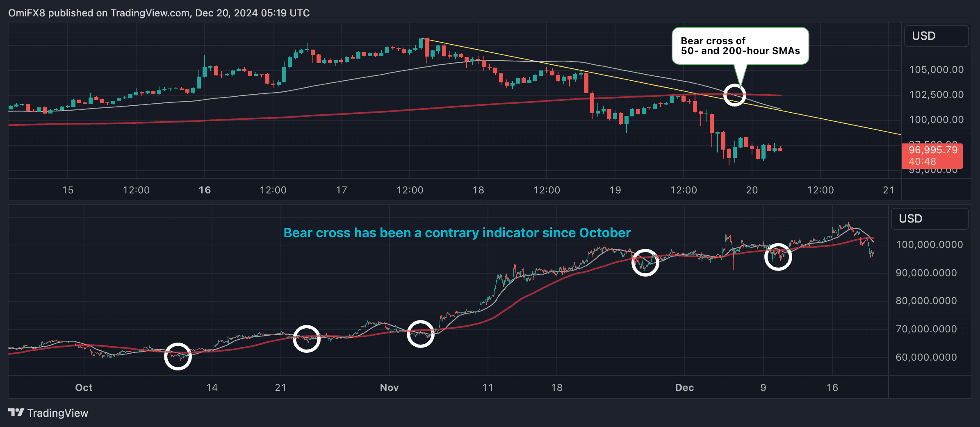The height and width of the screenshot is (427, 980).
Task: Click the date label 17 on upper time axis
Action: (341, 190)
